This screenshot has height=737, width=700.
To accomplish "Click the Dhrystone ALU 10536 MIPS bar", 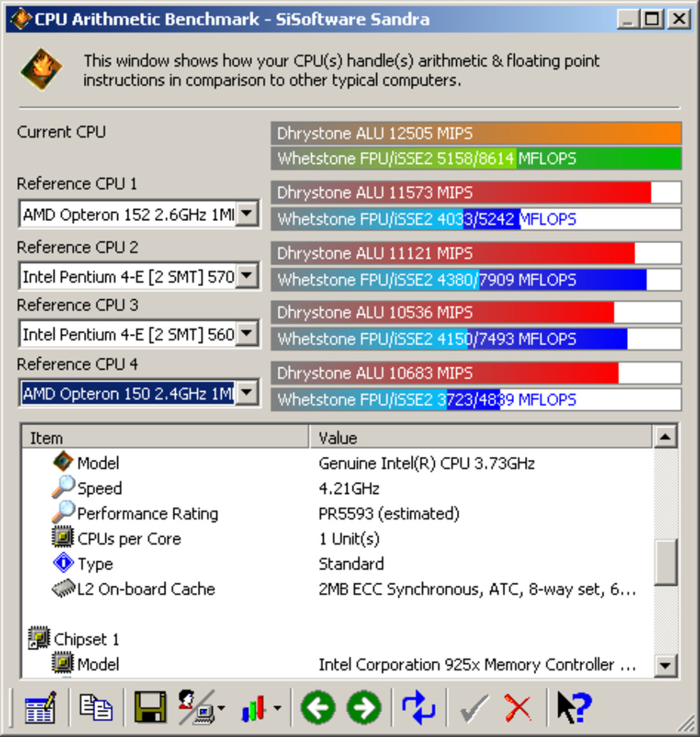I will click(476, 312).
